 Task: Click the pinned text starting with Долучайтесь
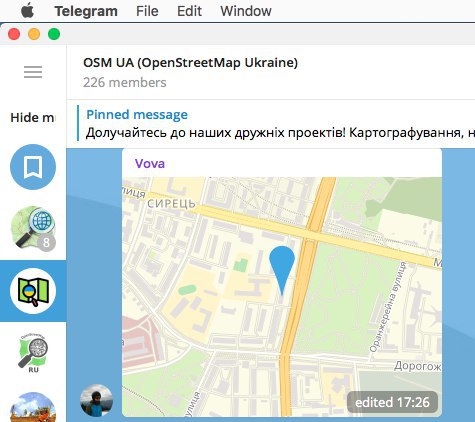(x=280, y=133)
